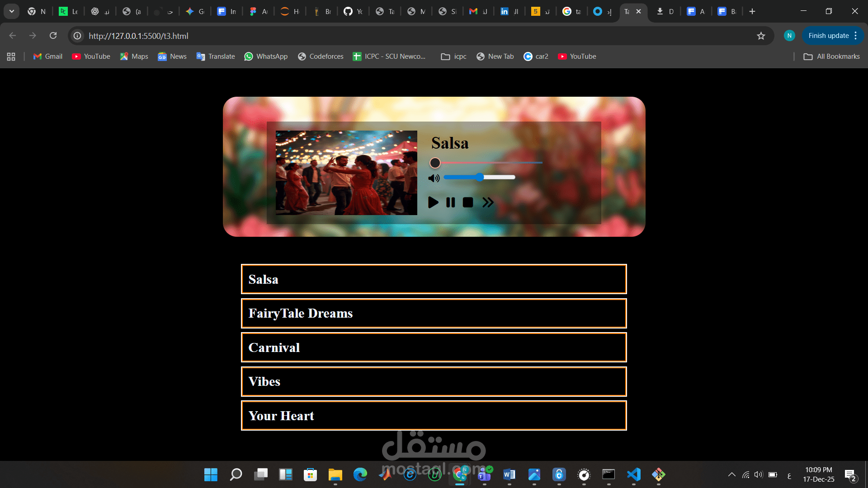Expand the icpc bookmarks folder
Viewport: 868px width, 488px height.
click(x=454, y=56)
